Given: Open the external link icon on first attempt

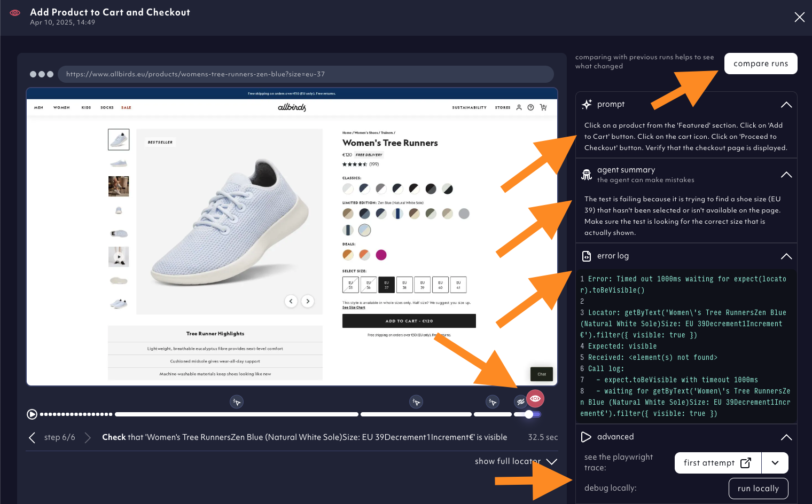Looking at the screenshot, I should pos(746,463).
